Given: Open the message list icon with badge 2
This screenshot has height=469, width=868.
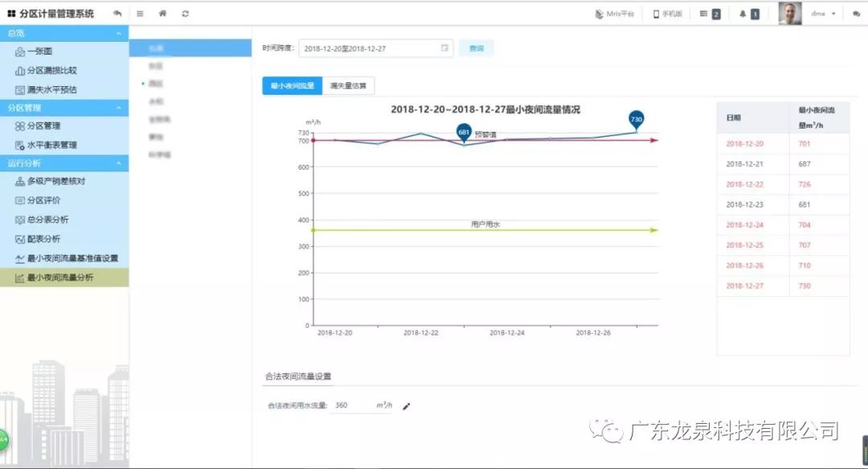Looking at the screenshot, I should click(704, 14).
